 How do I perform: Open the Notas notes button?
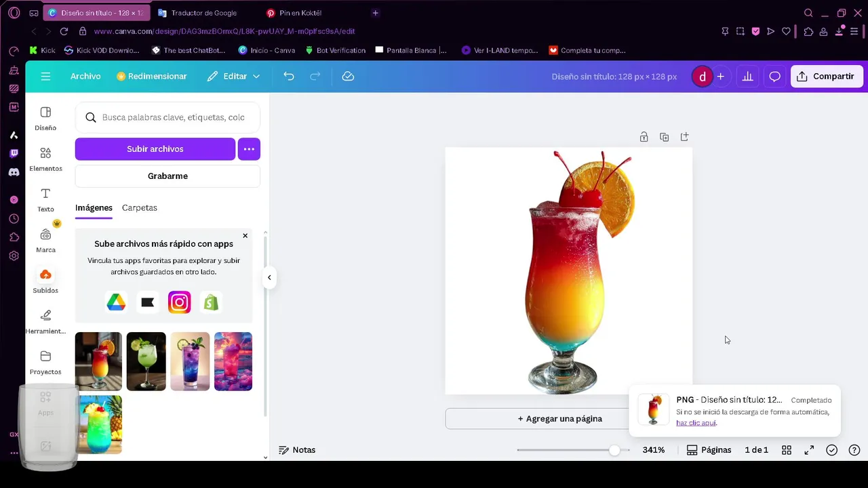297,450
